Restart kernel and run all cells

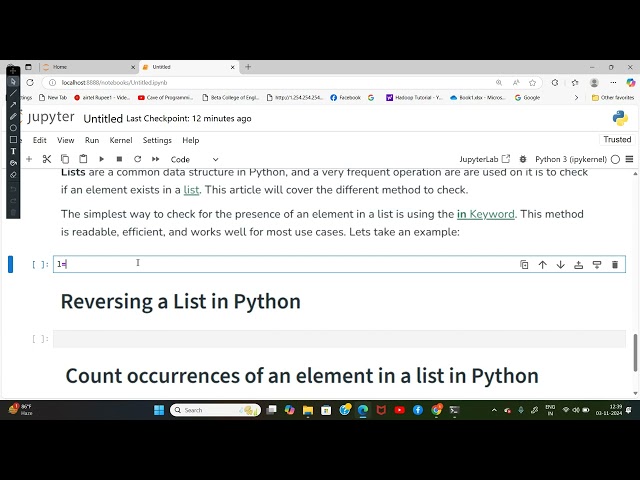[156, 159]
